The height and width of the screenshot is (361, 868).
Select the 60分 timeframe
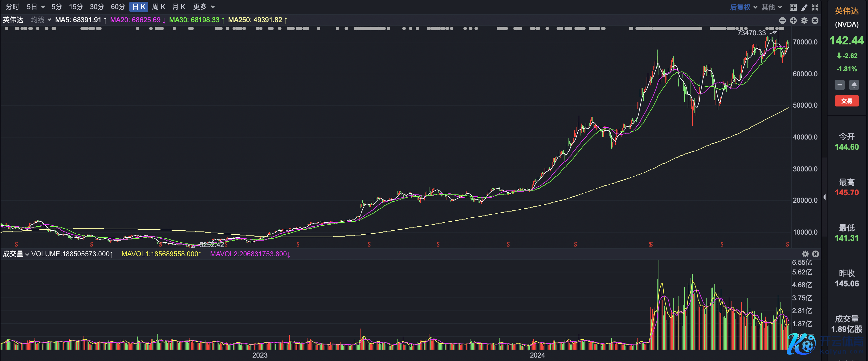[x=118, y=7]
